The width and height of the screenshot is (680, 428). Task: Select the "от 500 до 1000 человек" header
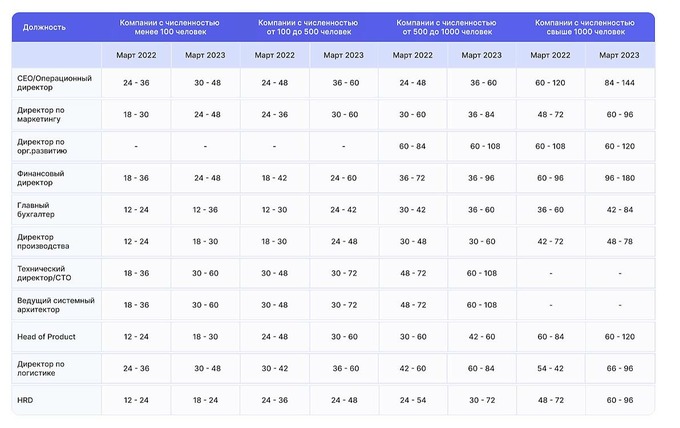tap(447, 27)
